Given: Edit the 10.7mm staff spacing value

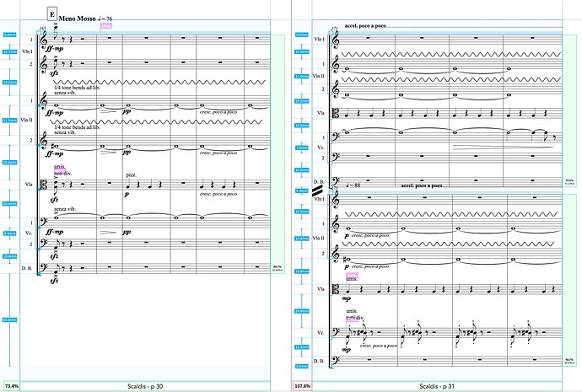Looking at the screenshot, I should click(10, 52).
